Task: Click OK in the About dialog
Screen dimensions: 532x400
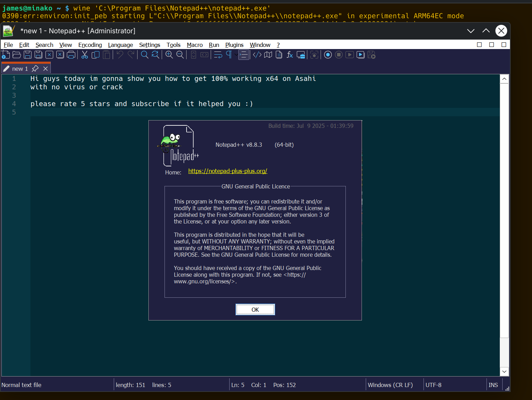Action: [255, 310]
